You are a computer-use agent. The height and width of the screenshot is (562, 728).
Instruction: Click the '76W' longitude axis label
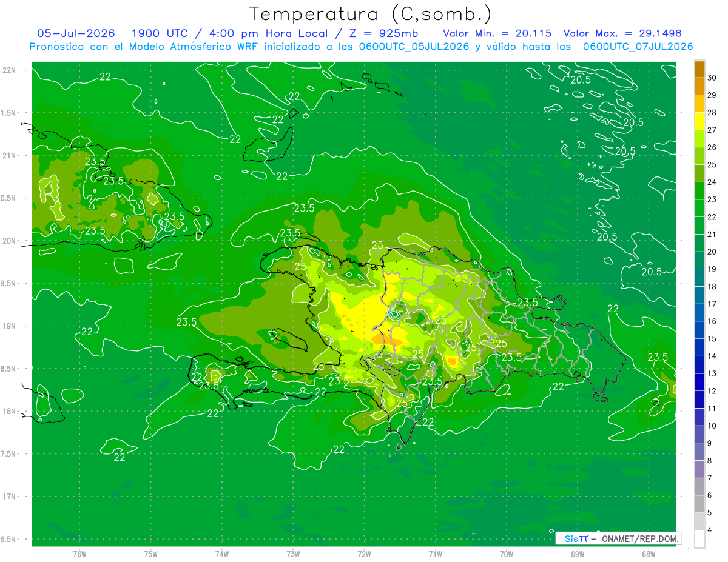[x=79, y=554]
